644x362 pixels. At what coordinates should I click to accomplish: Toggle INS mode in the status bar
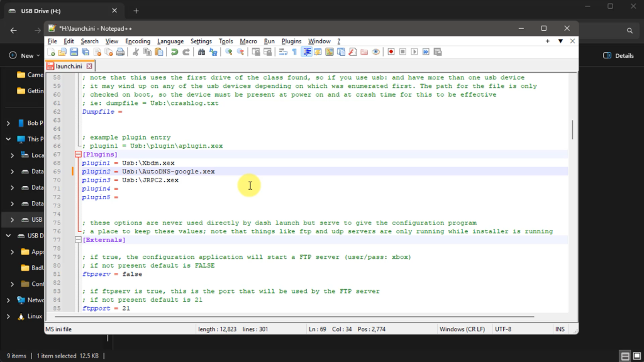pos(560,329)
